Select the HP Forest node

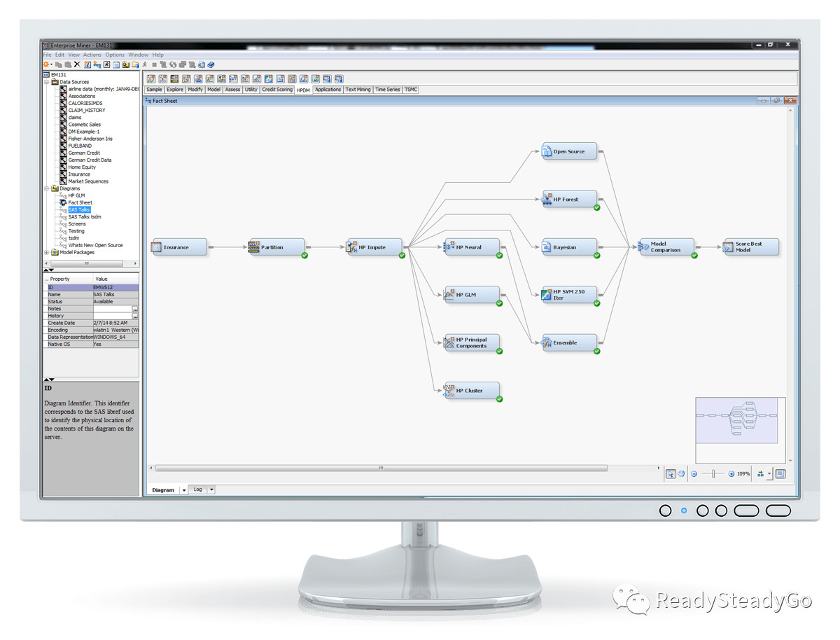coord(570,199)
